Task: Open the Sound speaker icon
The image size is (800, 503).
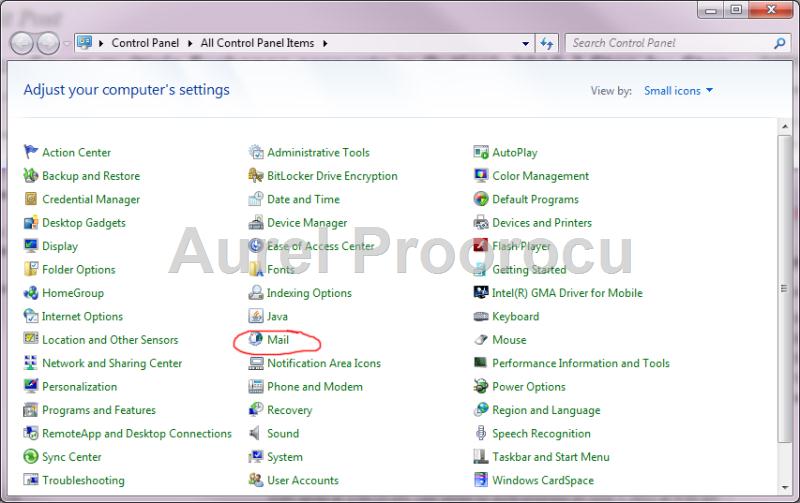Action: [255, 433]
